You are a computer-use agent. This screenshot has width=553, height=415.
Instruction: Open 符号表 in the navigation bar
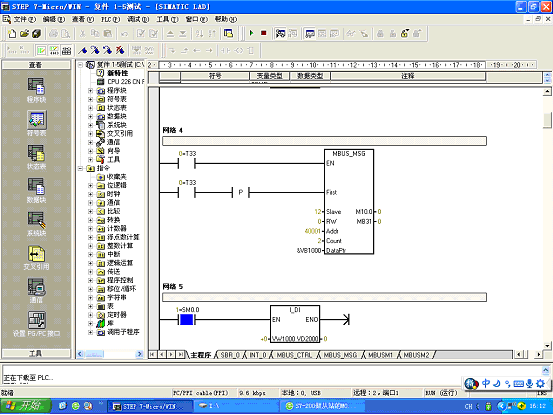click(x=36, y=123)
